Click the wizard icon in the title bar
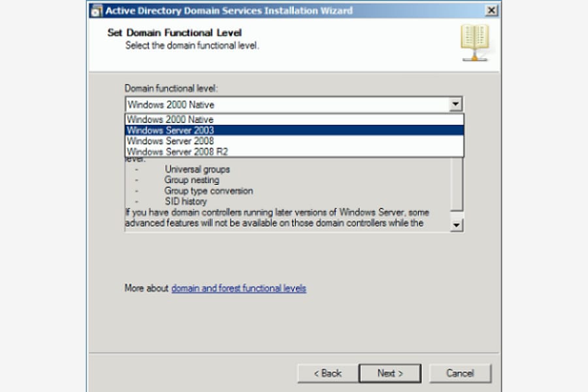Screen dimensions: 588x392 [x=97, y=11]
